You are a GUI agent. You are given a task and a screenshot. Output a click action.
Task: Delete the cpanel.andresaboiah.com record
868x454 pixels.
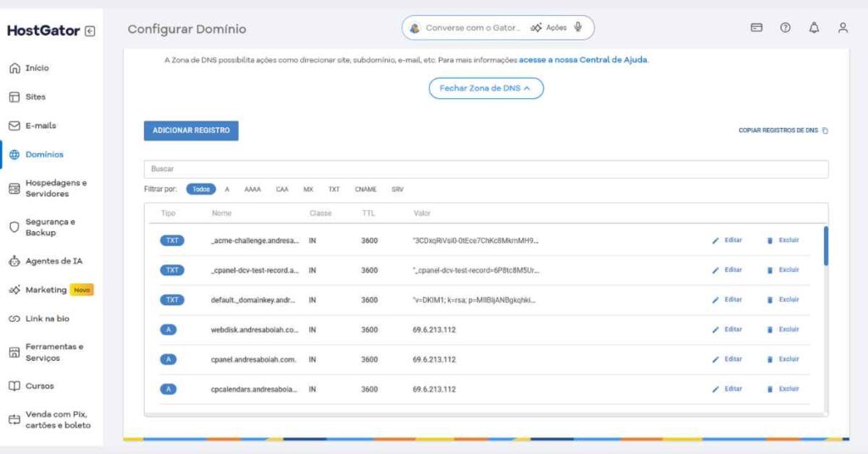tap(782, 359)
